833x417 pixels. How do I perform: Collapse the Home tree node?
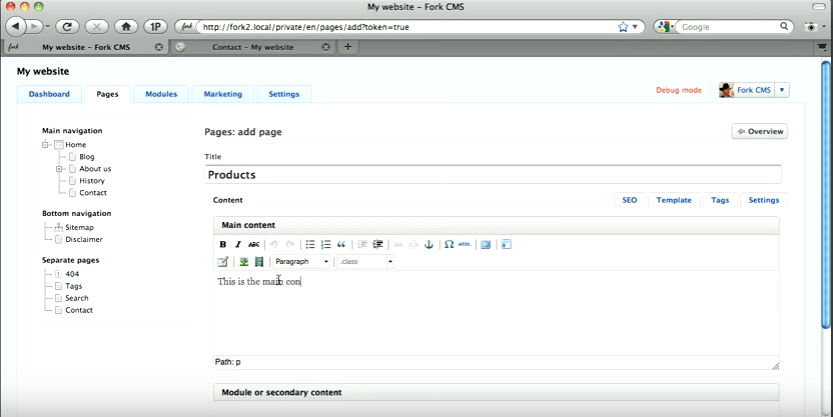(46, 145)
